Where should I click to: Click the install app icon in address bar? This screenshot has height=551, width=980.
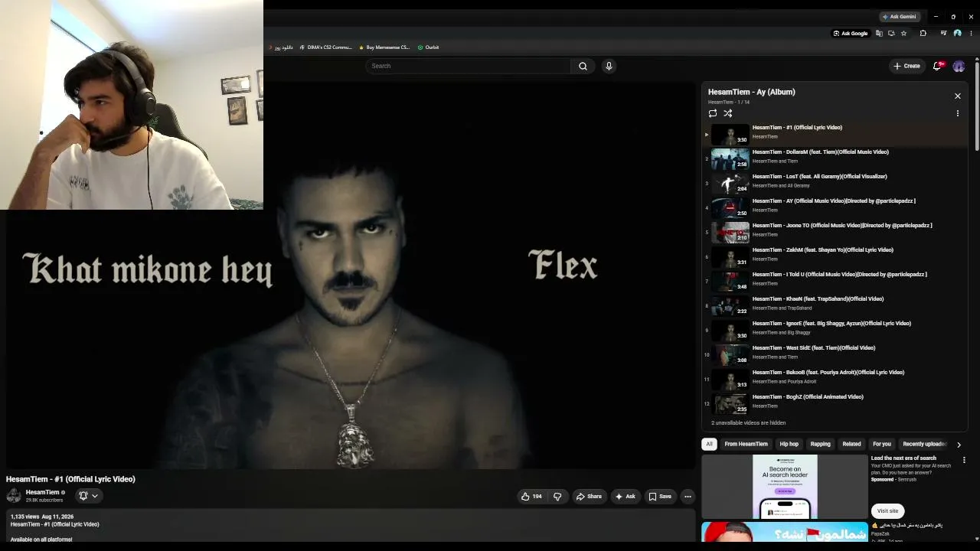coord(891,34)
